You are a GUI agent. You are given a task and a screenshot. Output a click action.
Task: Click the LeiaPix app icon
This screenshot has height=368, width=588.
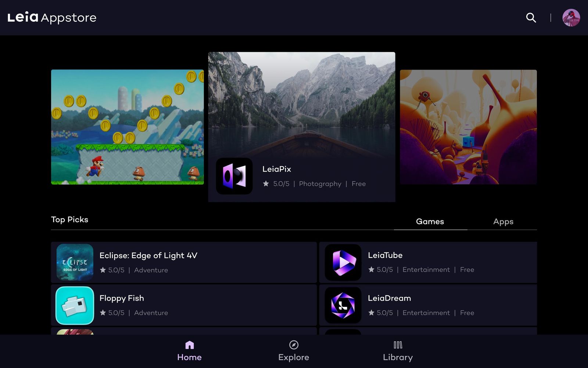click(234, 176)
